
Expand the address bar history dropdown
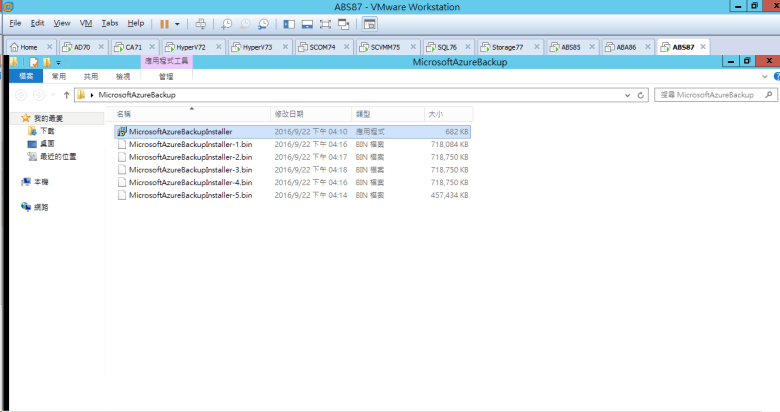[627, 95]
